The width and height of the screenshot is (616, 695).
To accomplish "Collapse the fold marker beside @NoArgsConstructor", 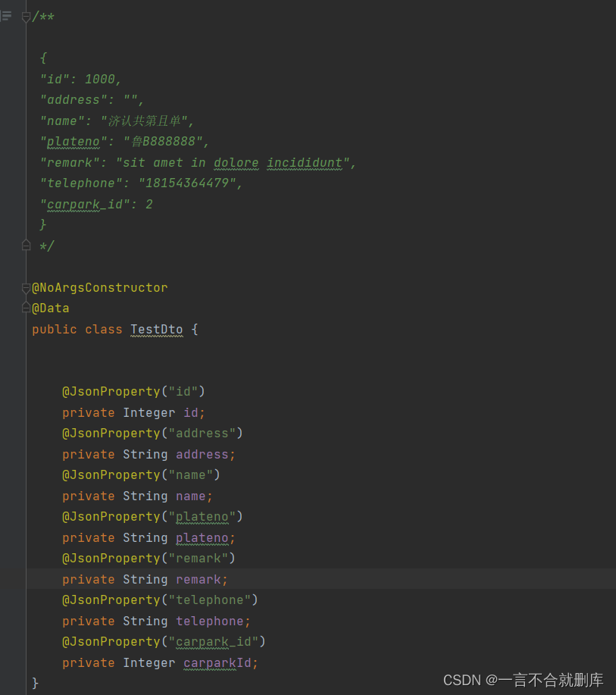I will click(27, 288).
